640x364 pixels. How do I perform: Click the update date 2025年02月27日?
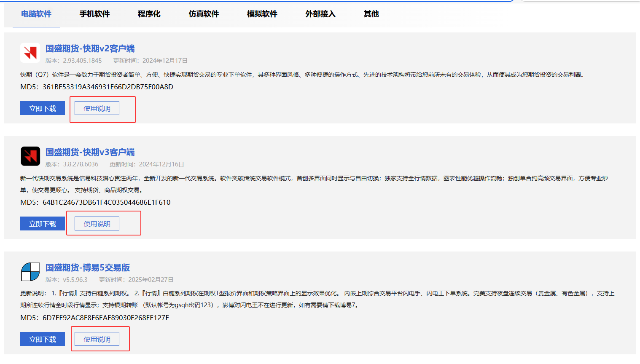pos(151,280)
